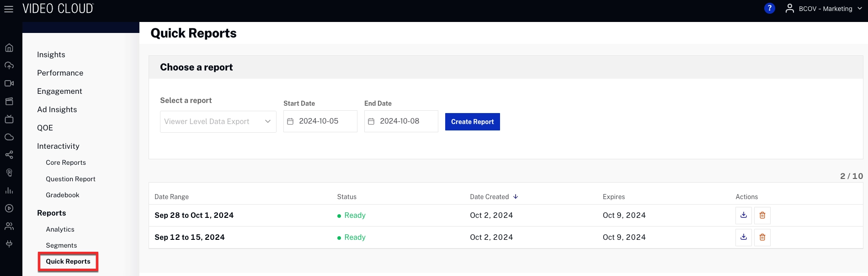Open the Gradebook link under Interactivity
Image resolution: width=868 pixels, height=276 pixels.
[x=63, y=195]
